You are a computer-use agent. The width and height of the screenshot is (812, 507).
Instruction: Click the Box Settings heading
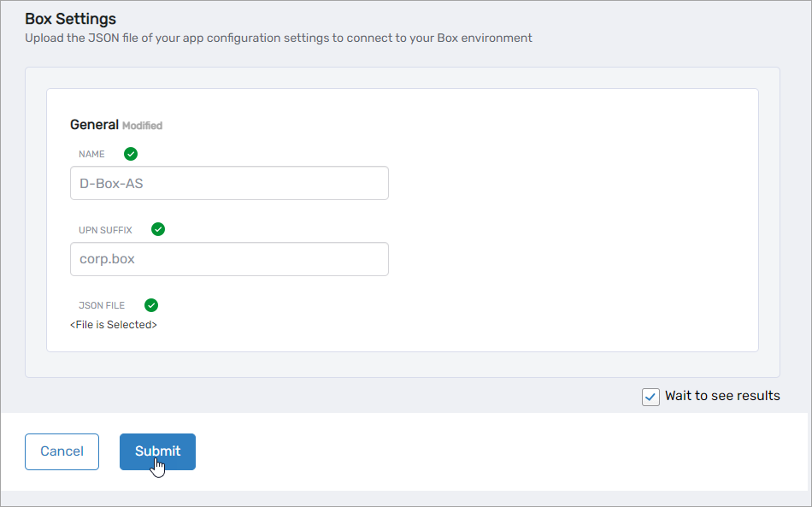(x=70, y=19)
